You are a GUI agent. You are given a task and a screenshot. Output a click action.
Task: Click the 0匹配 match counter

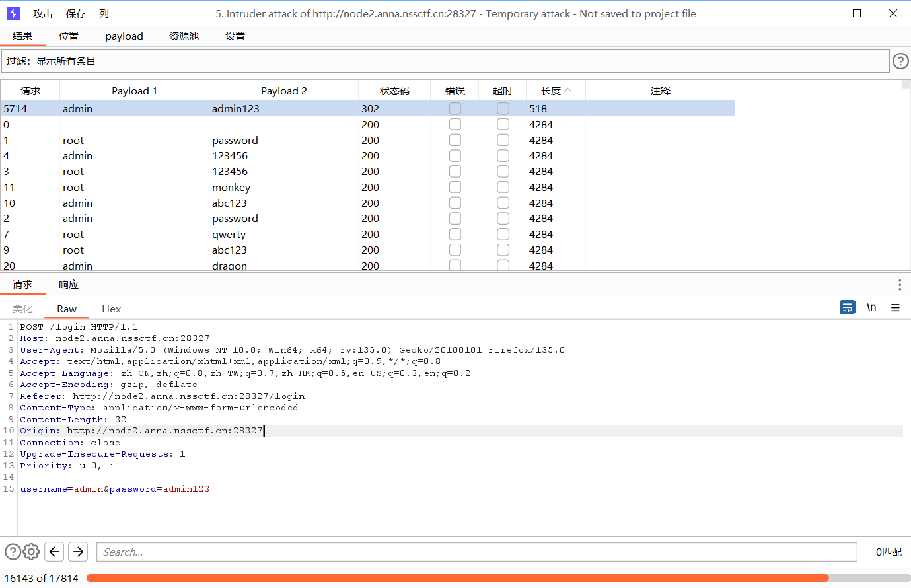889,552
